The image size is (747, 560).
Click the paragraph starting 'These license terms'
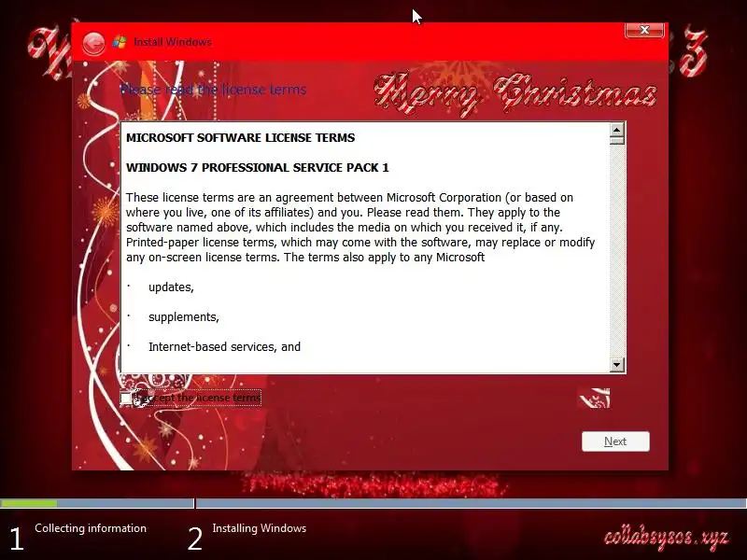point(360,227)
